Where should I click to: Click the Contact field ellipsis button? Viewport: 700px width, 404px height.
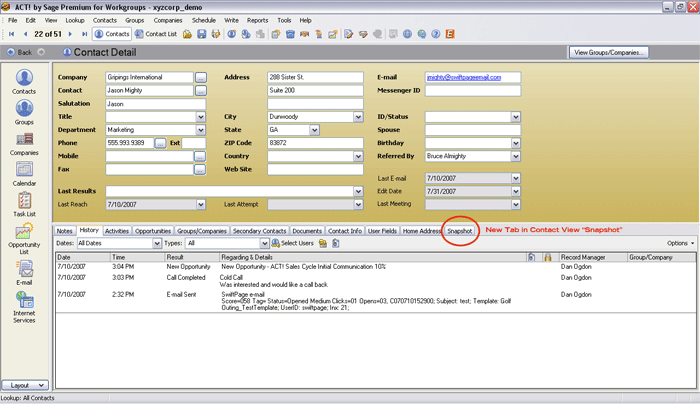tap(201, 91)
